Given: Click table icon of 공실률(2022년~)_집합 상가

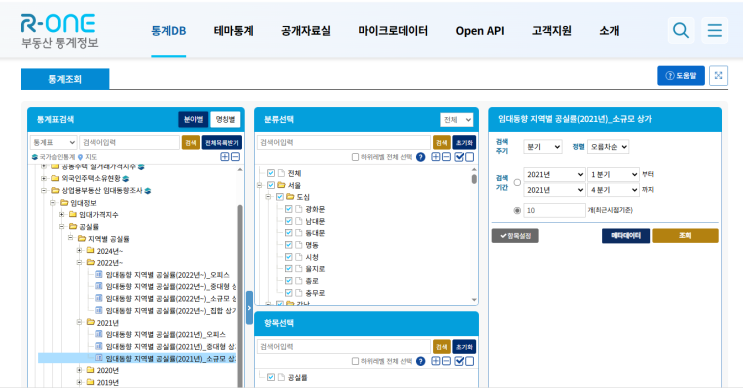Looking at the screenshot, I should click(99, 310).
